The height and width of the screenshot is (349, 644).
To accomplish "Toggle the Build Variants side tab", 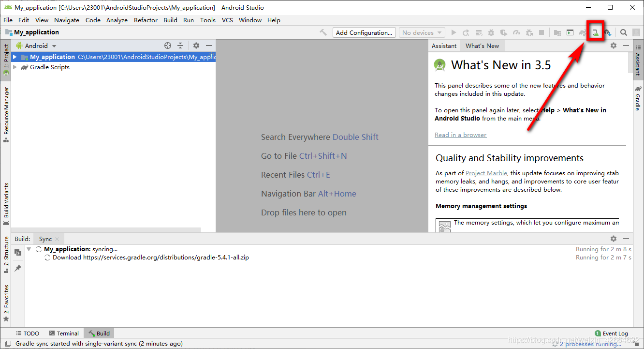I will [x=6, y=204].
